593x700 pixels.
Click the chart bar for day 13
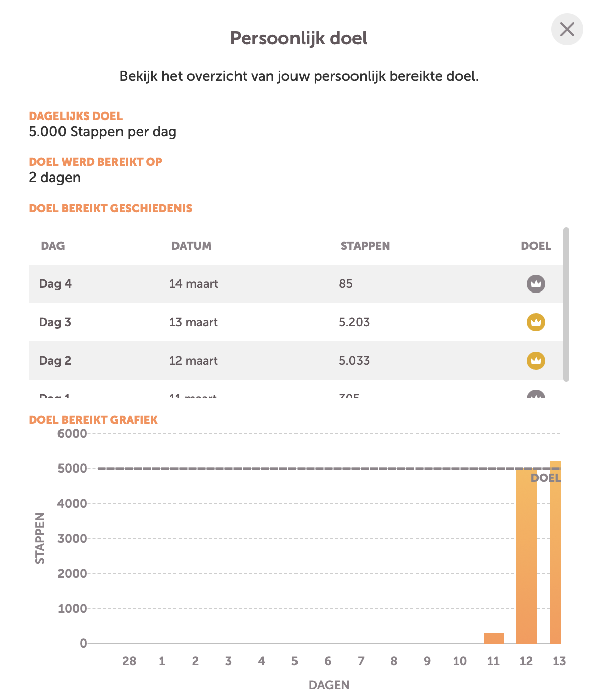555,555
